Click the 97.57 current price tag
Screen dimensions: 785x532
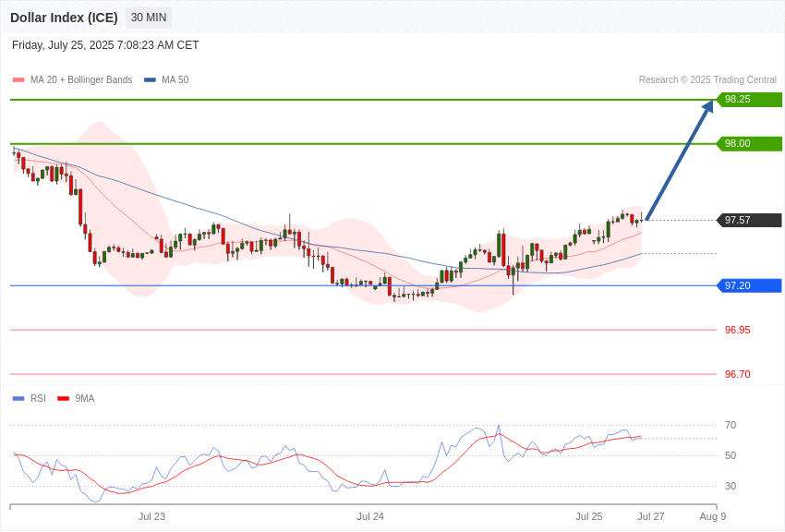point(749,220)
